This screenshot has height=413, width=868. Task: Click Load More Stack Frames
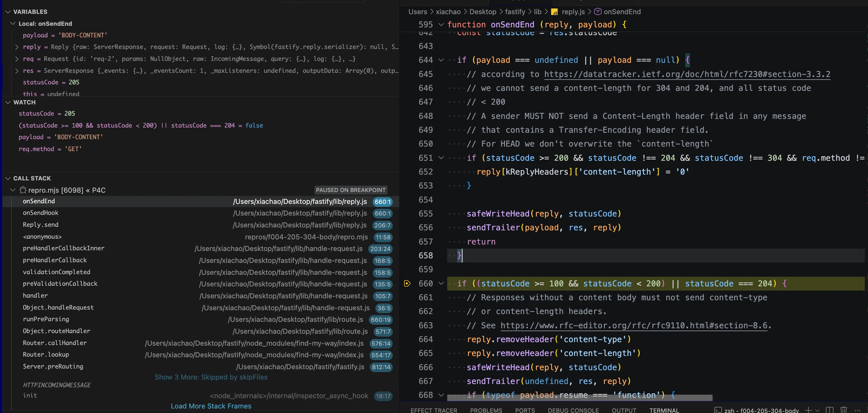tap(211, 406)
